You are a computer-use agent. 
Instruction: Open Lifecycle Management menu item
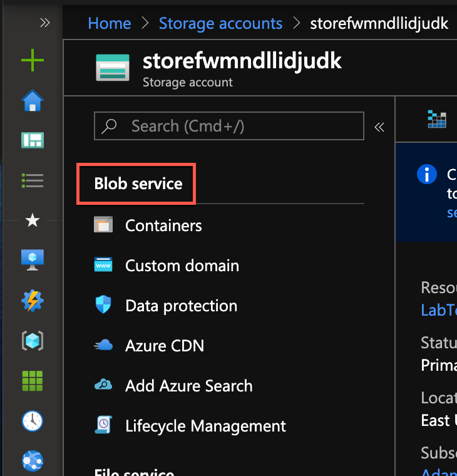tap(205, 426)
